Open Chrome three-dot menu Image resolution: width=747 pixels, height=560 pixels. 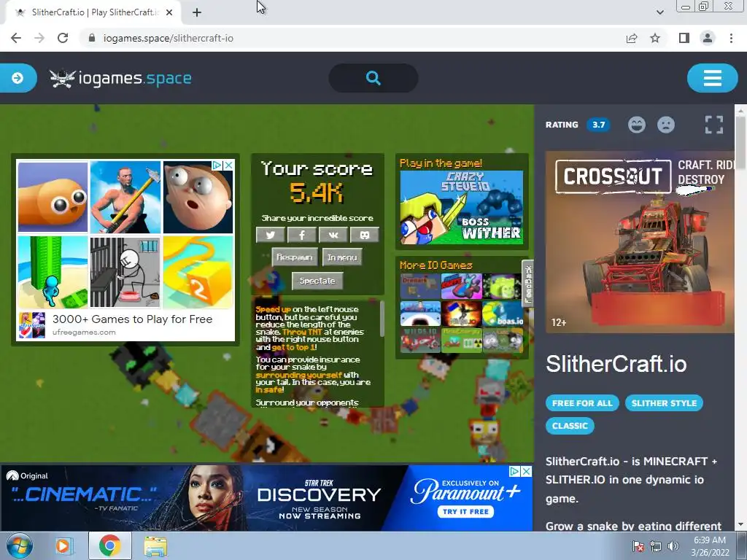pos(731,38)
